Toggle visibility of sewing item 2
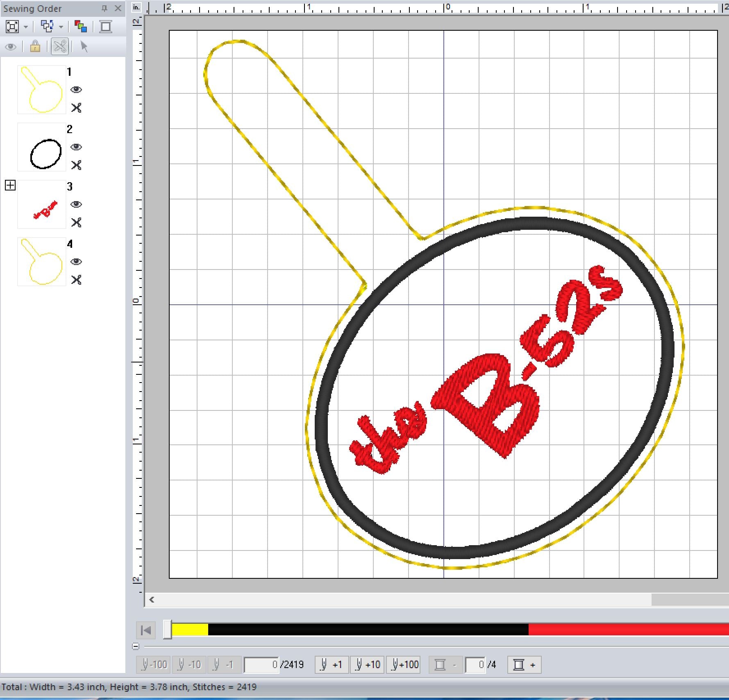729x700 pixels. [x=76, y=147]
